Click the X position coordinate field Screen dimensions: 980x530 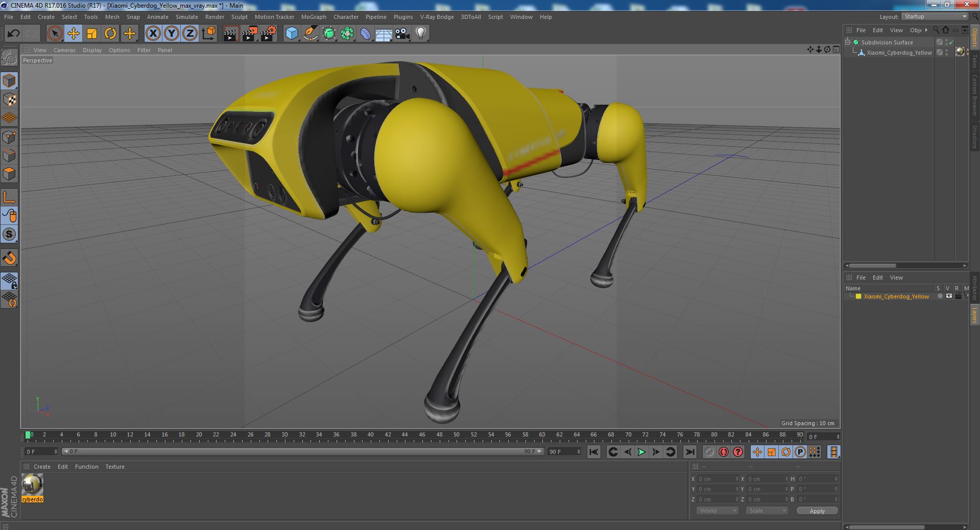click(717, 479)
